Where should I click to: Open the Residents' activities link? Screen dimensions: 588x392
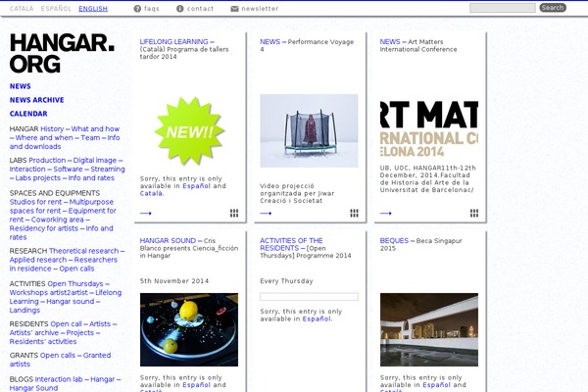pos(43,342)
